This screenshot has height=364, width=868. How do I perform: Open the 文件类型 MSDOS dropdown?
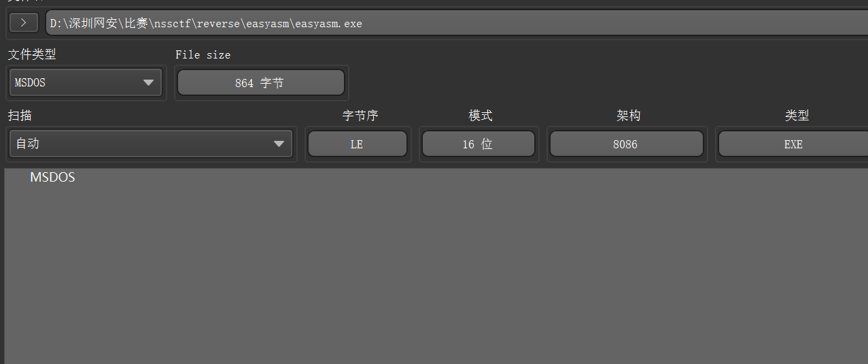pyautogui.click(x=86, y=83)
